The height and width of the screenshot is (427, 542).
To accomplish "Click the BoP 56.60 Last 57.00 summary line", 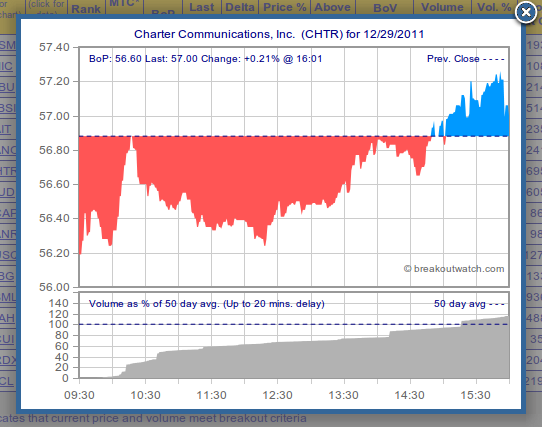I will 205,59.
